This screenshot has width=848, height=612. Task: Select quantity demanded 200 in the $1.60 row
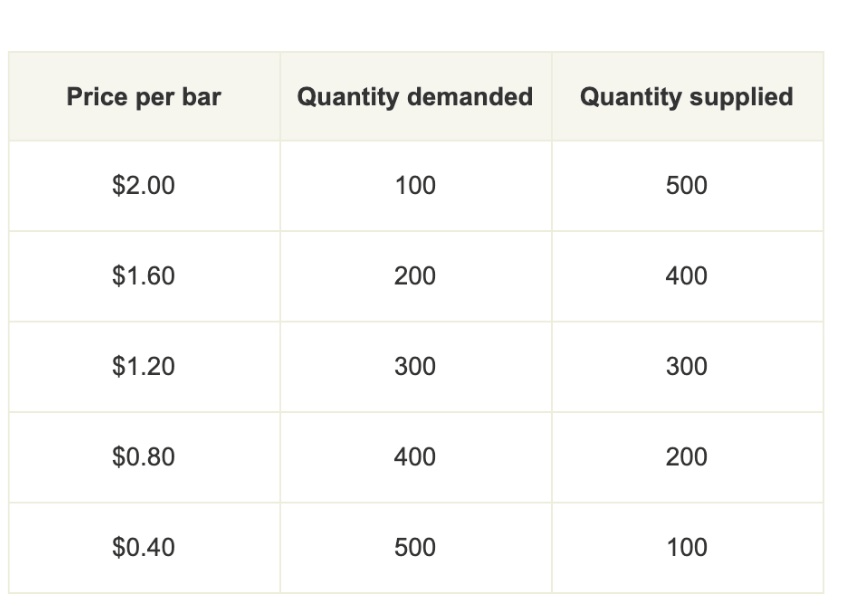[415, 276]
